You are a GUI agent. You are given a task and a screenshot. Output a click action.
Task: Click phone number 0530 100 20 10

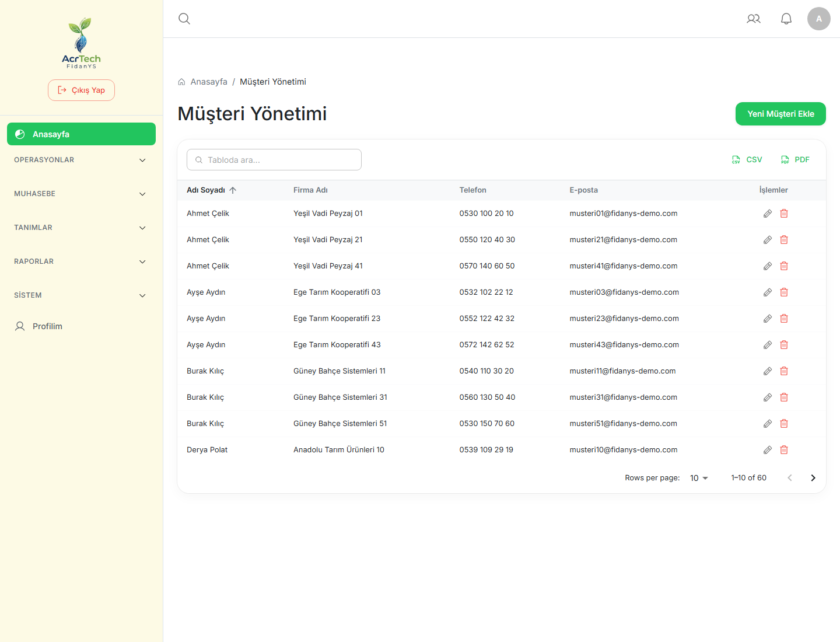487,214
